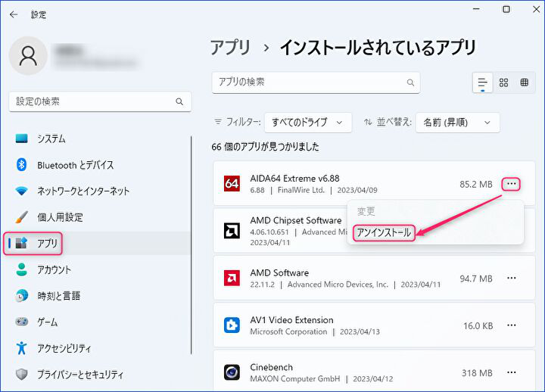Click the Microsoft Corporation publisher text
This screenshot has height=392, width=545.
288,332
